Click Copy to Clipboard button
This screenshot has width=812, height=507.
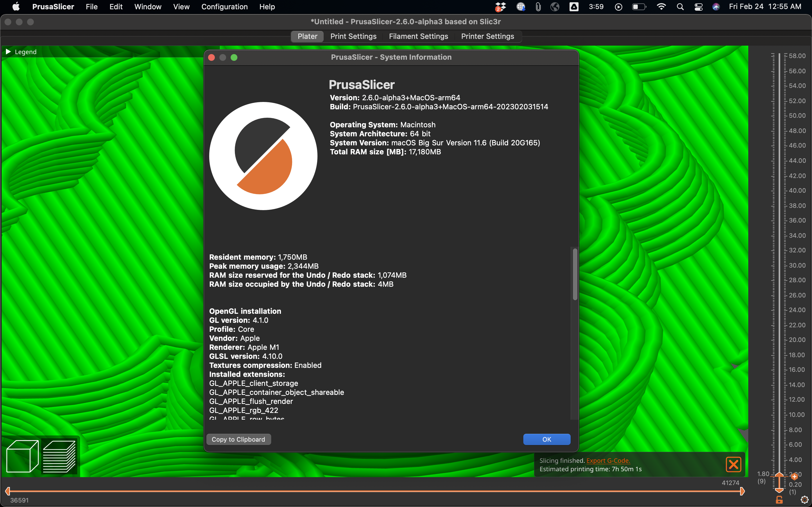[239, 439]
